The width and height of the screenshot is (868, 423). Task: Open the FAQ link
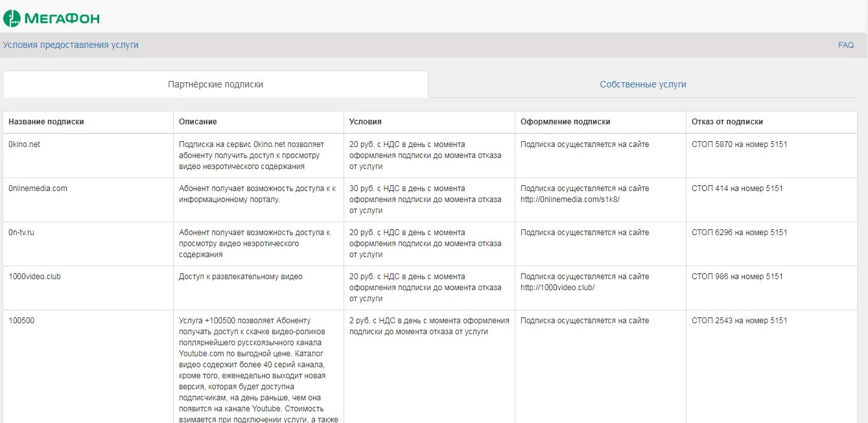pos(846,45)
